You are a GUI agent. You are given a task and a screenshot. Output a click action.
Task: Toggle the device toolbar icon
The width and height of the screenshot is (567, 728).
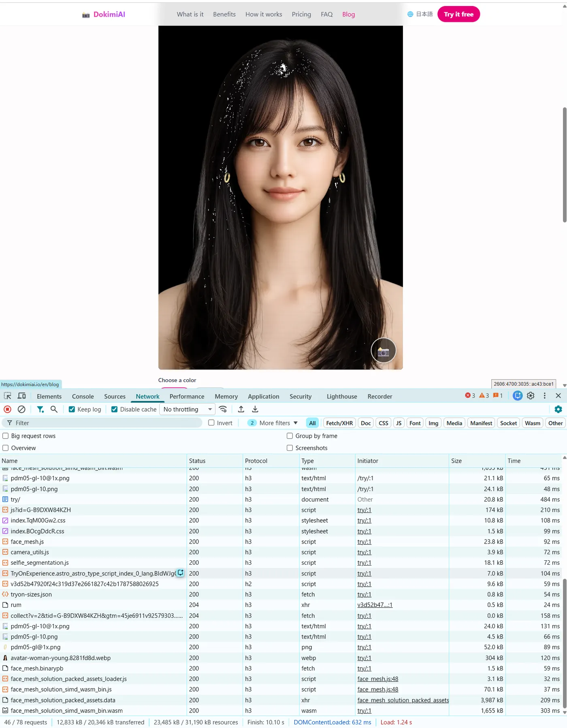22,396
